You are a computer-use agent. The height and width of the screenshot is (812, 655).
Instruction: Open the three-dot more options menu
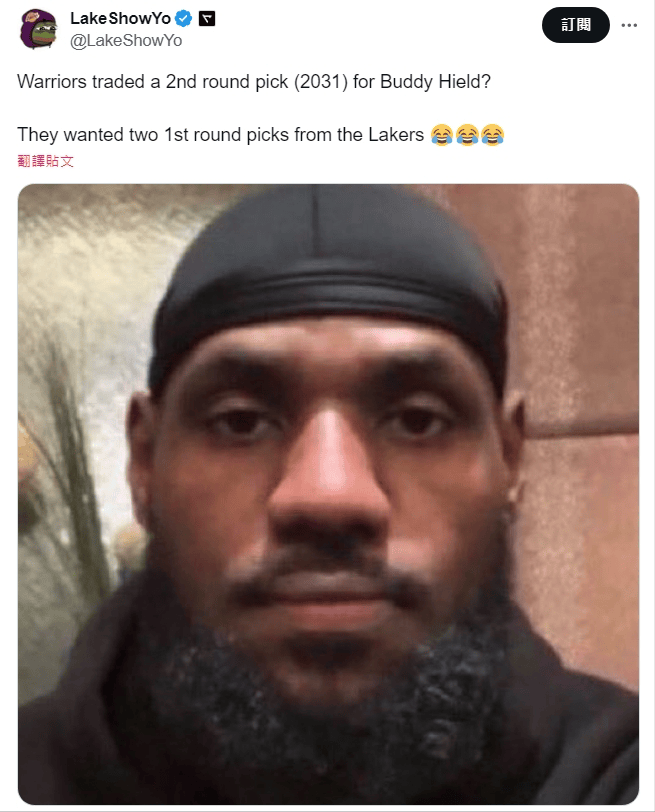629,25
